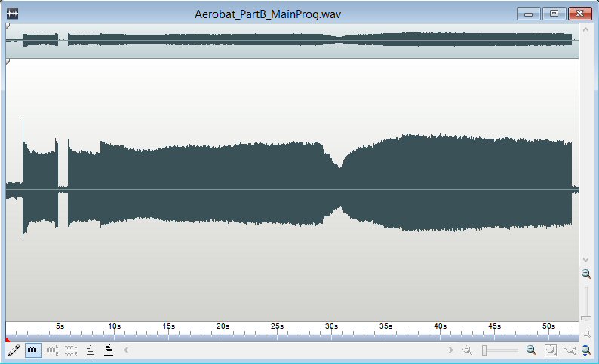The width and height of the screenshot is (599, 364).
Task: Click the 30s mark on time ruler
Action: 331,326
